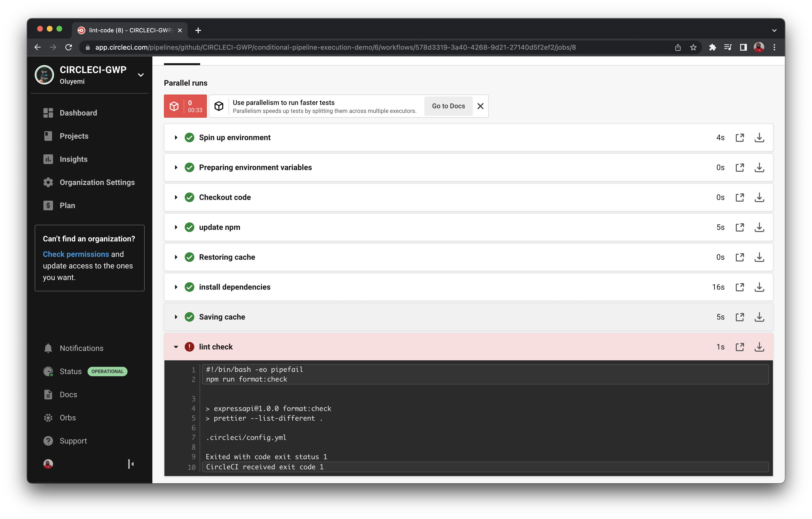The width and height of the screenshot is (812, 519).
Task: Expand the 'Spin up environment' step
Action: [176, 137]
